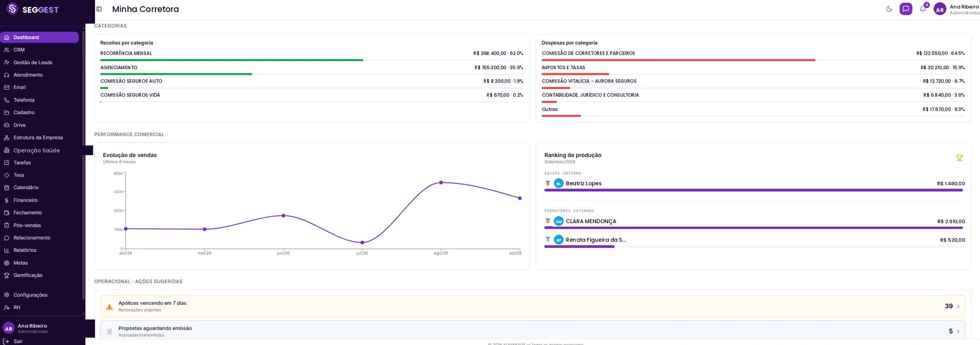The image size is (980, 345).
Task: Click the document icon on Propostas aguardando
Action: tap(109, 332)
